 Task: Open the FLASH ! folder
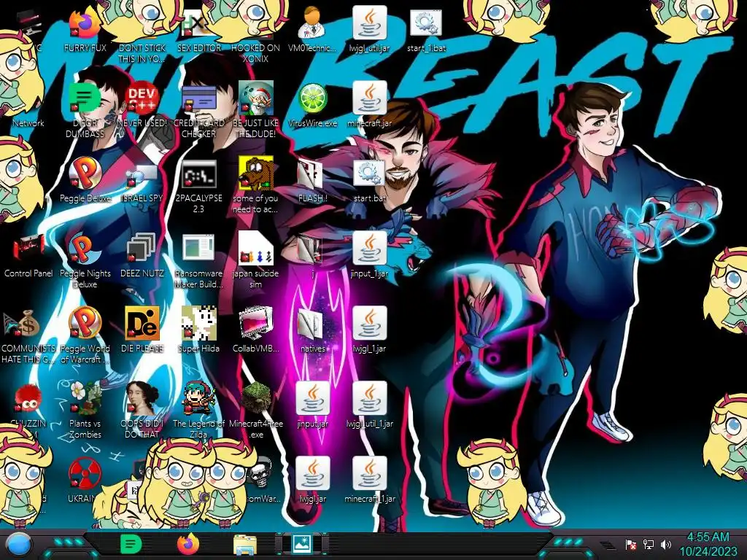(311, 174)
